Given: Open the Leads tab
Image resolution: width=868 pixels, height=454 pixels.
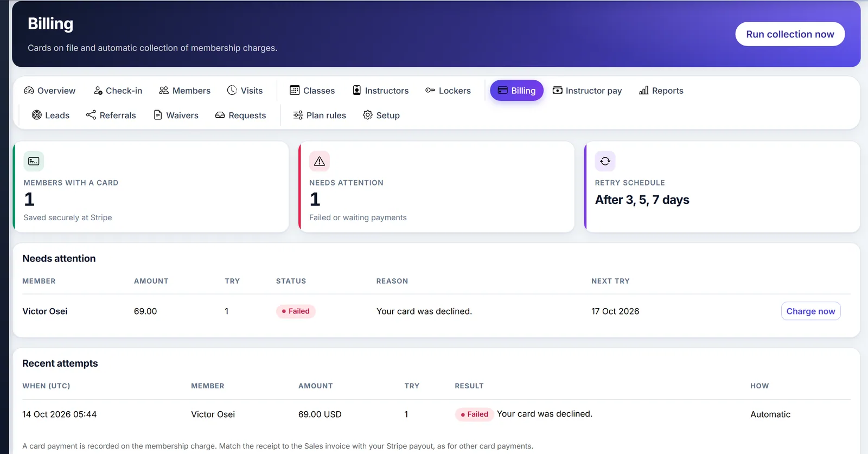Looking at the screenshot, I should (x=50, y=115).
